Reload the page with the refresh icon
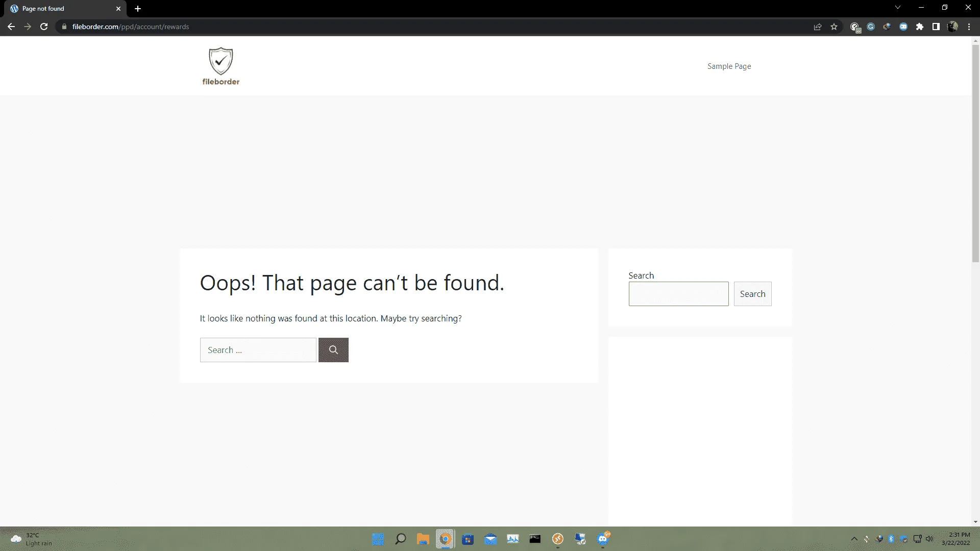Screen dimensions: 980x551 tap(44, 27)
